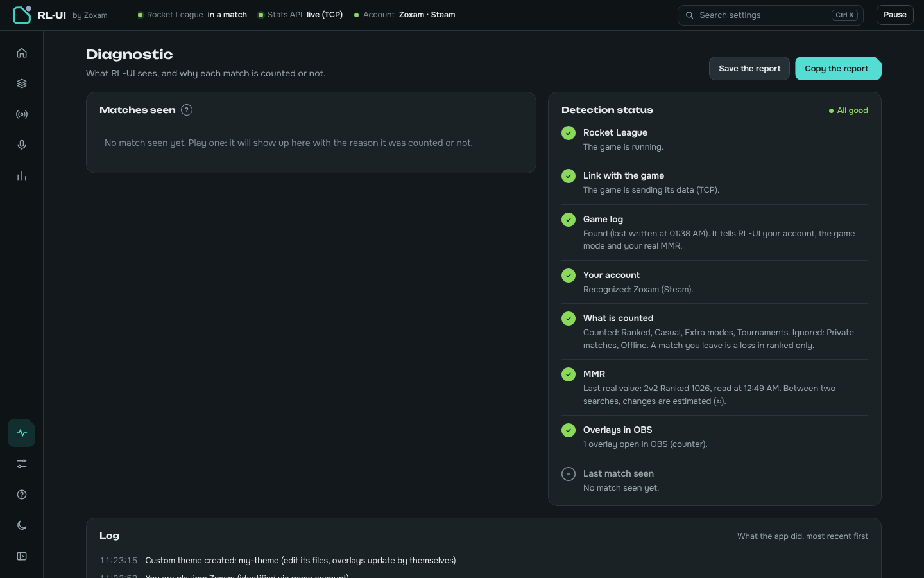Click the Recognized: Zoxam (Steam) text
Image resolution: width=924 pixels, height=578 pixels.
click(638, 290)
